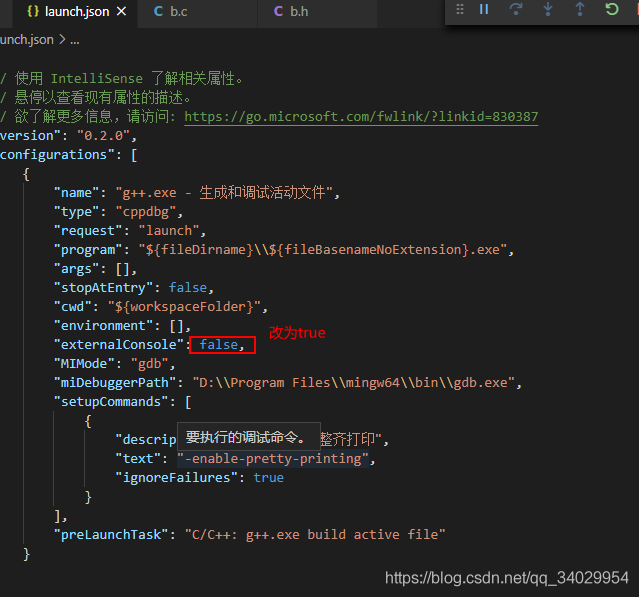Click the "args" property key
Screen dimensions: 639x597
[77, 269]
